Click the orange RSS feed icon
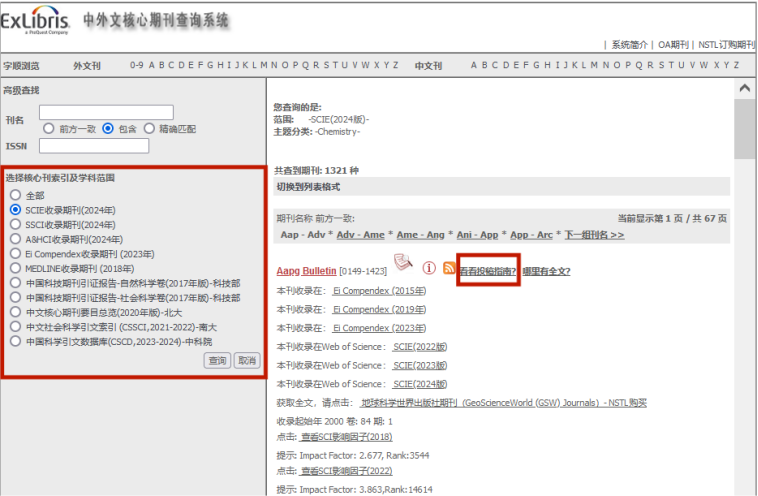 [x=449, y=268]
